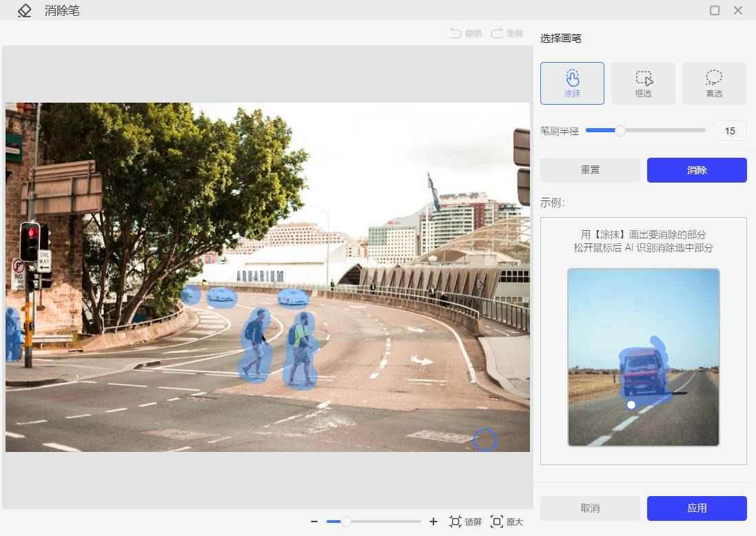Select the 套选 lasso selection tool
The image size is (756, 536).
tap(714, 83)
